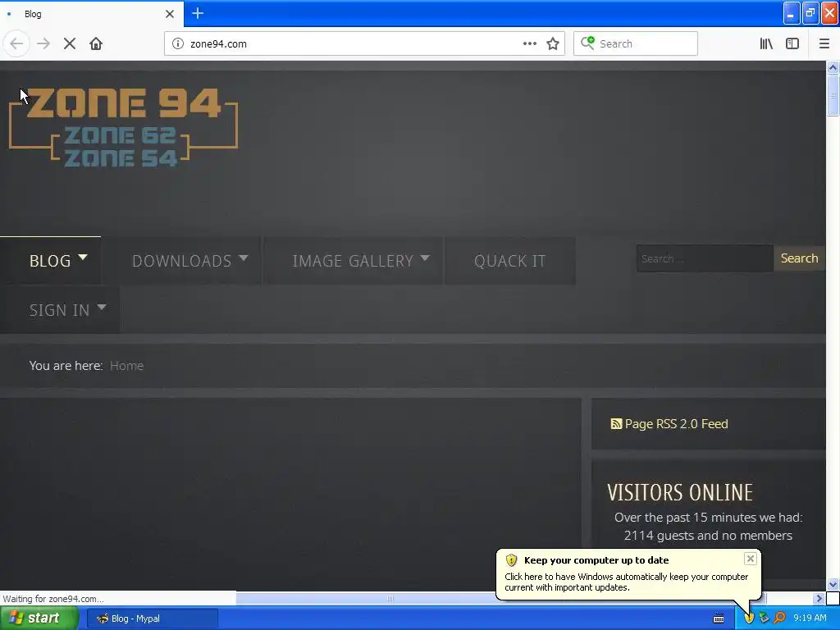Open the DOWNLOADS menu item
The image size is (840, 630).
click(182, 261)
